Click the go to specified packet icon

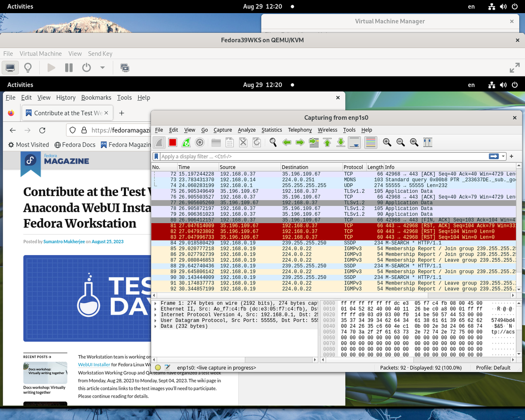(x=314, y=142)
